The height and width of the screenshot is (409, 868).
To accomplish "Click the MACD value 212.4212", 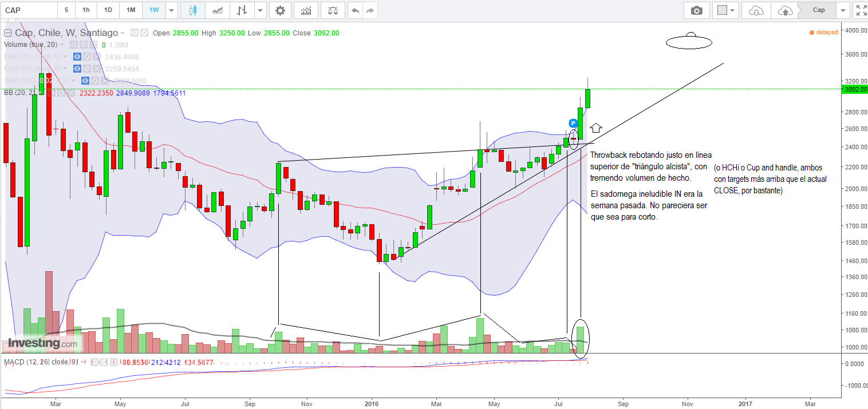I will coord(165,362).
